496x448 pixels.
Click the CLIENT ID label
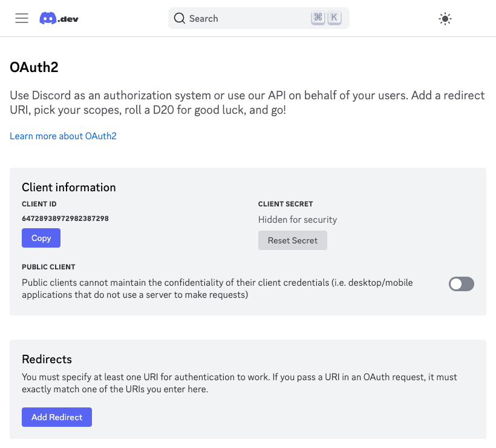click(39, 204)
